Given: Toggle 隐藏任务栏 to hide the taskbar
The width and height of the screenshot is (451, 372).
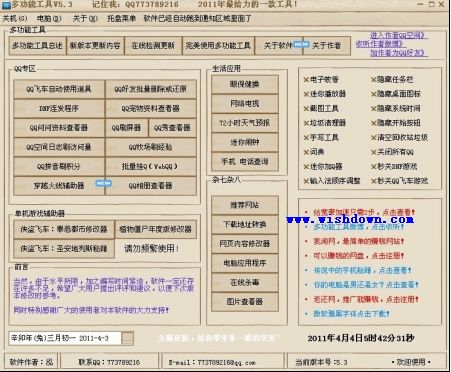Looking at the screenshot, I should click(392, 79).
